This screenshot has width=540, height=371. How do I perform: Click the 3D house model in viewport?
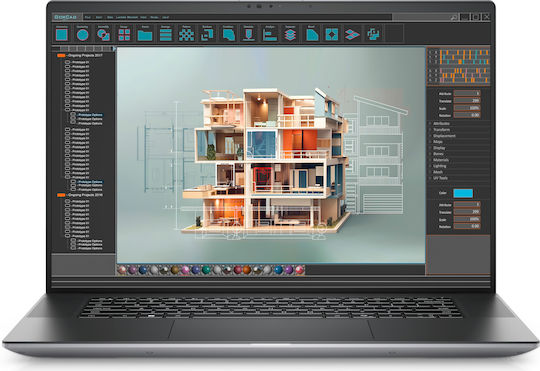(265, 160)
